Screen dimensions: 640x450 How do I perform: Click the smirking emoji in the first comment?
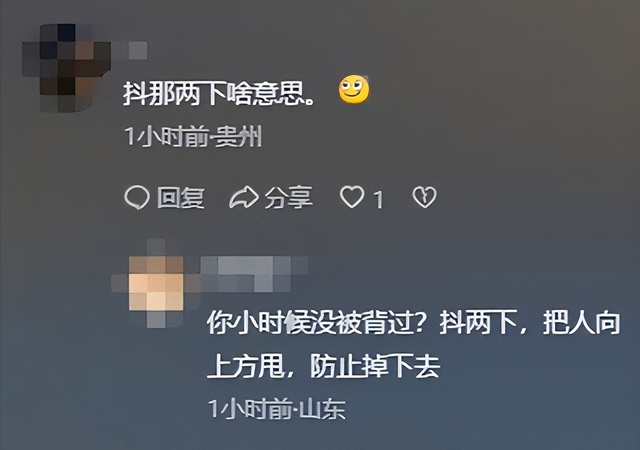(x=354, y=89)
